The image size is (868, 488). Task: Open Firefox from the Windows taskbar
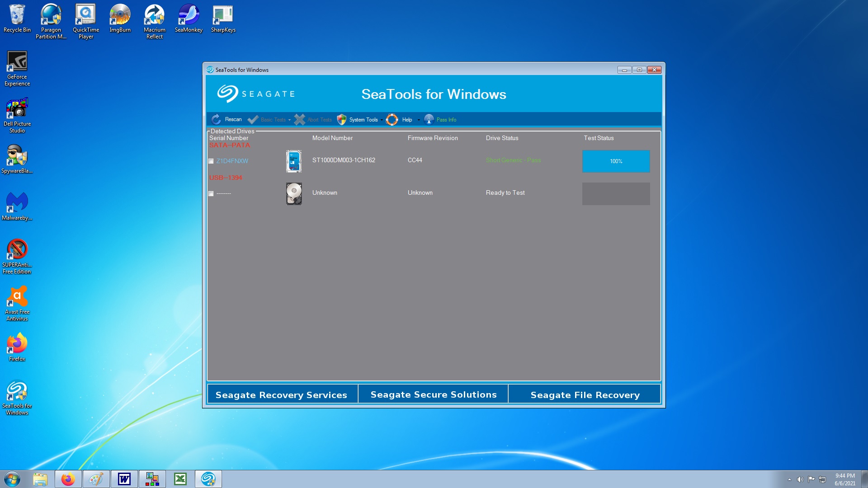(68, 479)
